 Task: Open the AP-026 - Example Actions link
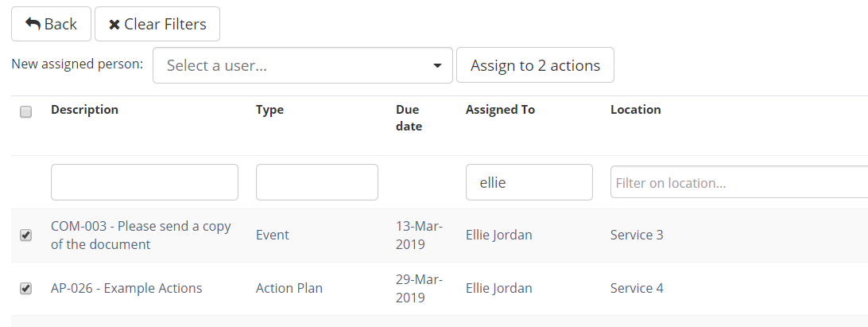pyautogui.click(x=126, y=288)
